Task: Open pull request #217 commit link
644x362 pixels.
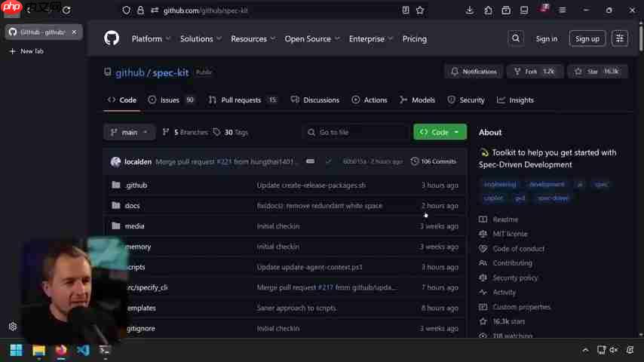Action: click(x=325, y=287)
